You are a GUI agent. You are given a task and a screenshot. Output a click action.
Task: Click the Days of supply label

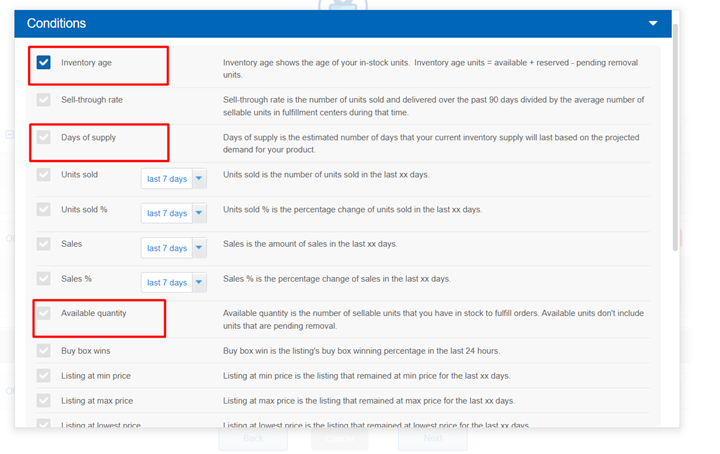(x=89, y=137)
